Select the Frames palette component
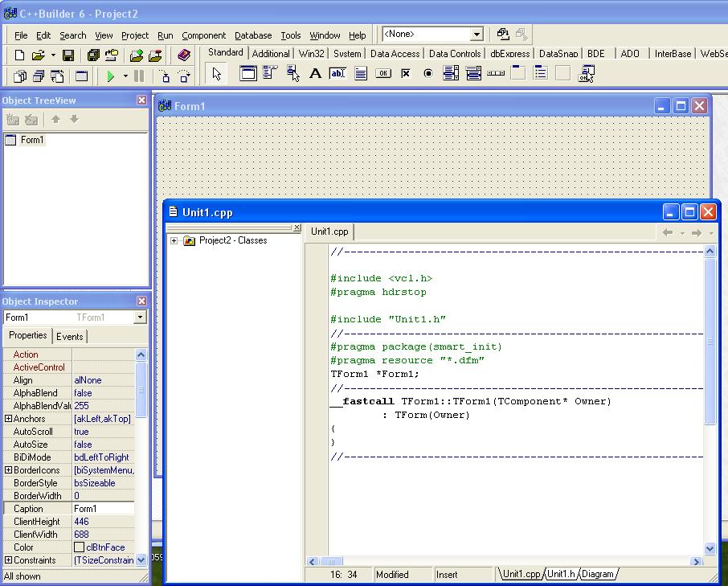Screen dimensions: 728x586 [x=248, y=73]
